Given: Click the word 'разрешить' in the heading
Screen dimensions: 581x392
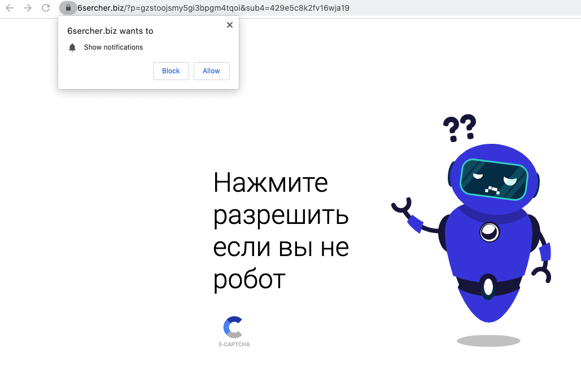Looking at the screenshot, I should [x=281, y=215].
